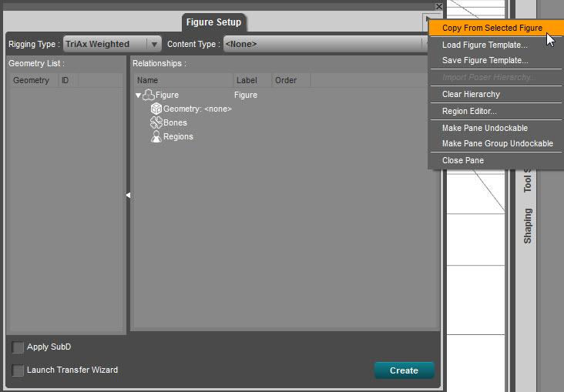Click the Bones icon in hierarchy

[156, 122]
